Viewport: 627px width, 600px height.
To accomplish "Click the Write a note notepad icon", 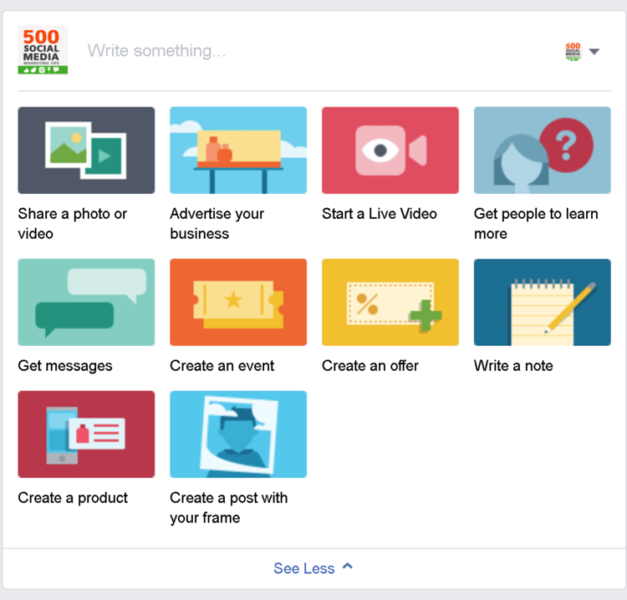I will 542,302.
